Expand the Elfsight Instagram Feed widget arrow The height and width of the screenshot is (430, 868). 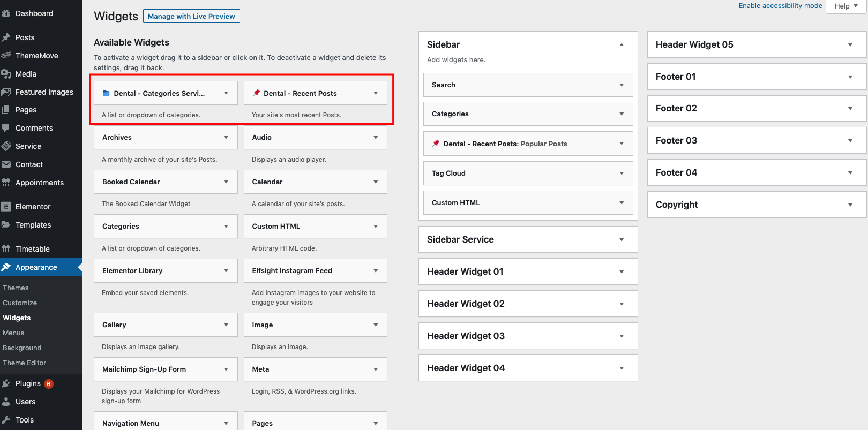376,271
